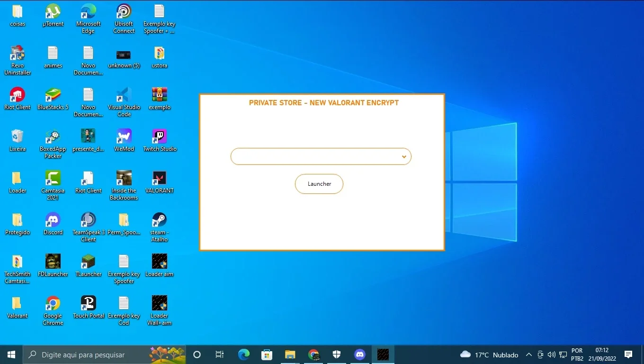This screenshot has height=364, width=644.
Task: Select the Camtasia 2021 shortcut
Action: [x=53, y=185]
